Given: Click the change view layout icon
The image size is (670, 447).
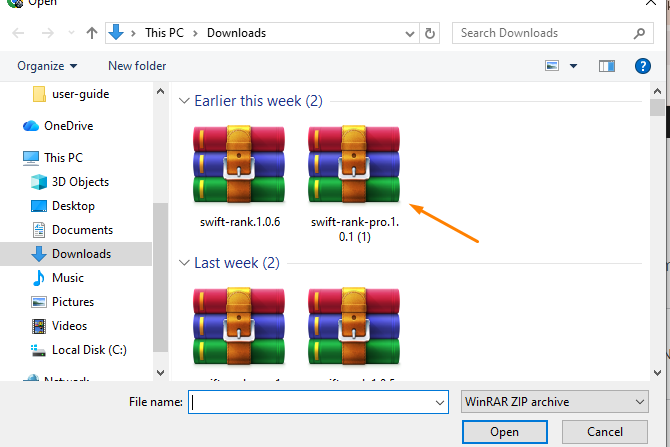Looking at the screenshot, I should tap(552, 66).
